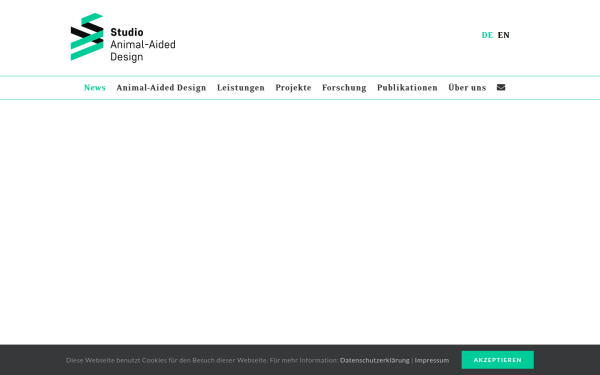Click the Studio Animal-Aided Design logo
600x375 pixels.
pos(123,37)
